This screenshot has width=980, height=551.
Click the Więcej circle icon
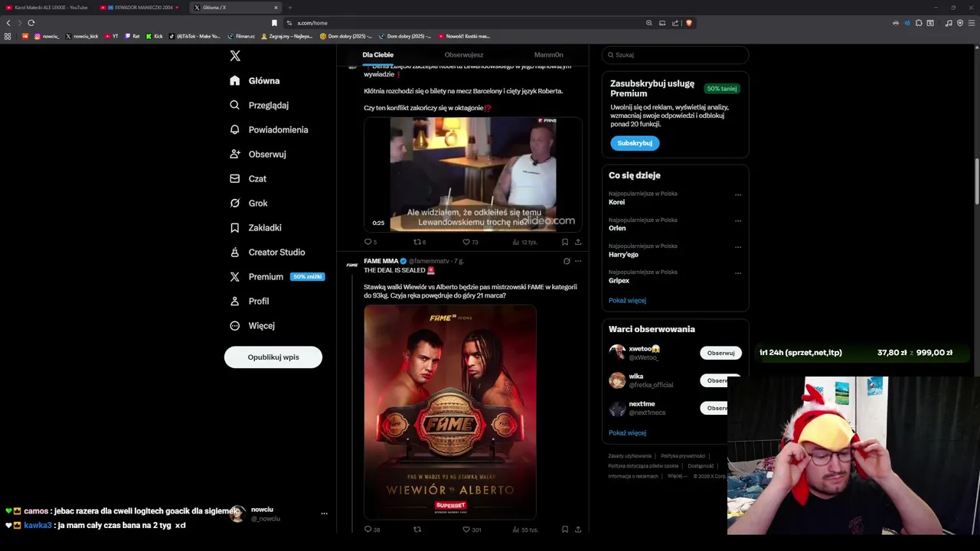(x=235, y=325)
